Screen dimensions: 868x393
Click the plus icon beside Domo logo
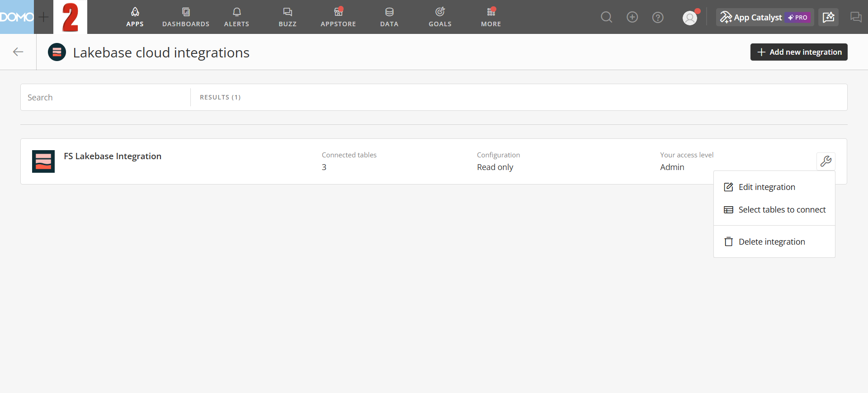[x=43, y=17]
